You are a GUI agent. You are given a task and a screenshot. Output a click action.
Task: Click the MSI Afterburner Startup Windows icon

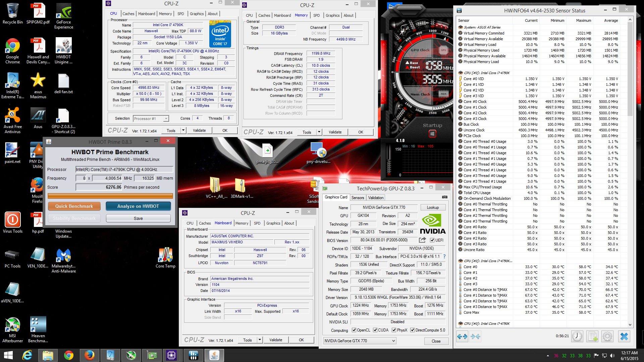(432, 134)
